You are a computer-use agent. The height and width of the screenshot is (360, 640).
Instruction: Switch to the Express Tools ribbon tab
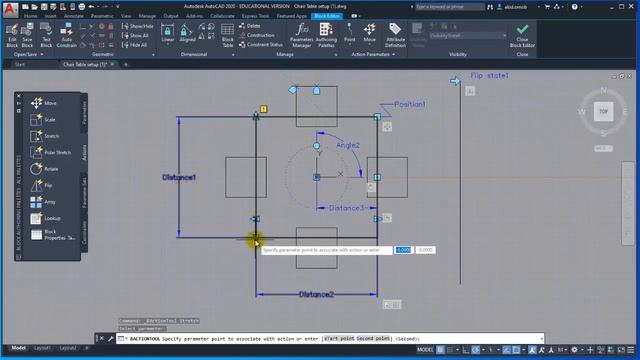click(x=255, y=16)
